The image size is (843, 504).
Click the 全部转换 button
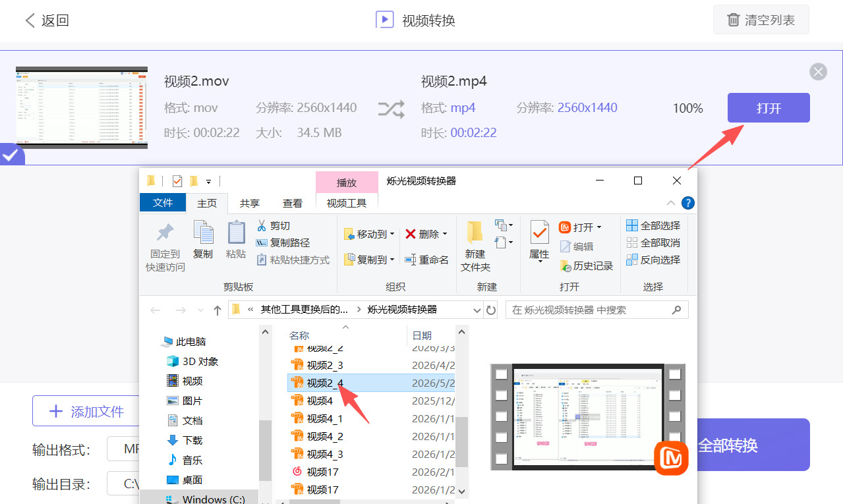click(728, 445)
